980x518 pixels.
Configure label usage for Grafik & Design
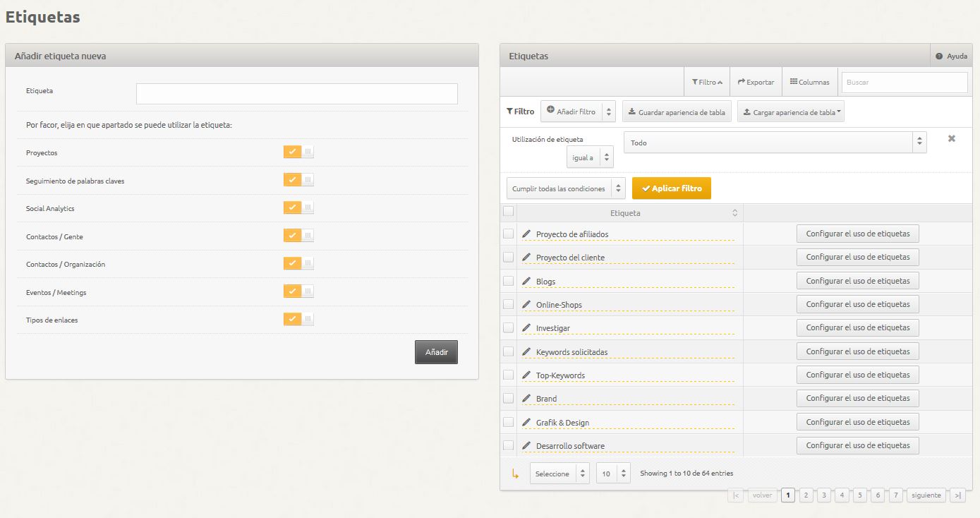(858, 422)
